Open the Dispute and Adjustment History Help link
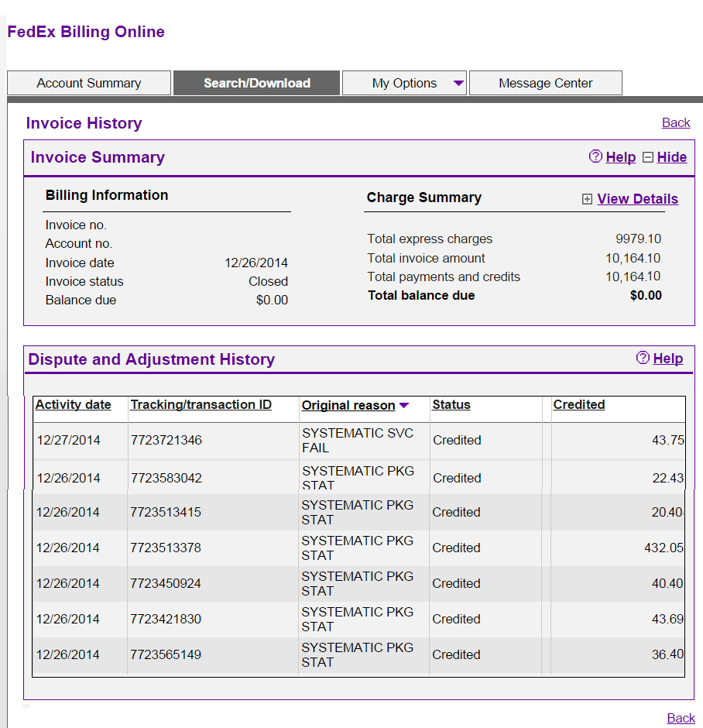This screenshot has height=728, width=703. pyautogui.click(x=667, y=358)
